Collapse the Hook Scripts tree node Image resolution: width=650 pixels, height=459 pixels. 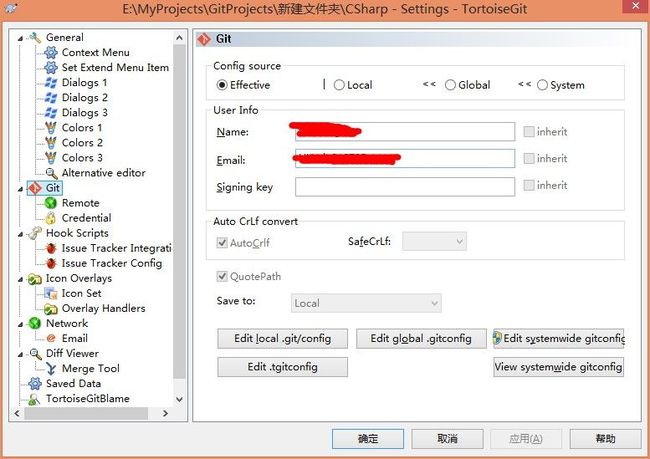(20, 234)
